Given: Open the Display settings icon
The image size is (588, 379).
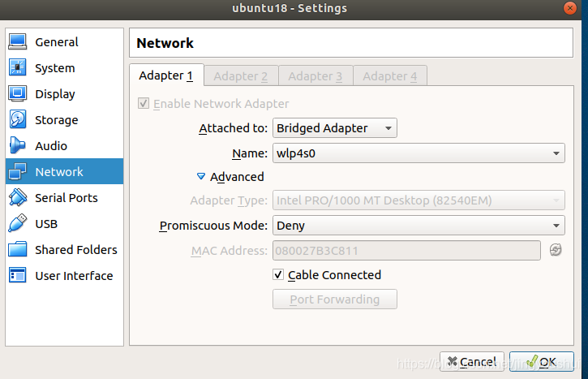Looking at the screenshot, I should click(18, 94).
